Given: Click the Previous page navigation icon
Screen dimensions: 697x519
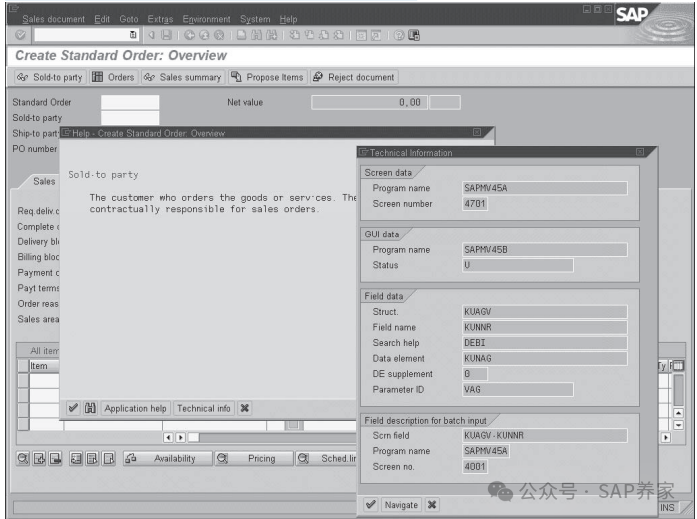Looking at the screenshot, I should (309, 35).
